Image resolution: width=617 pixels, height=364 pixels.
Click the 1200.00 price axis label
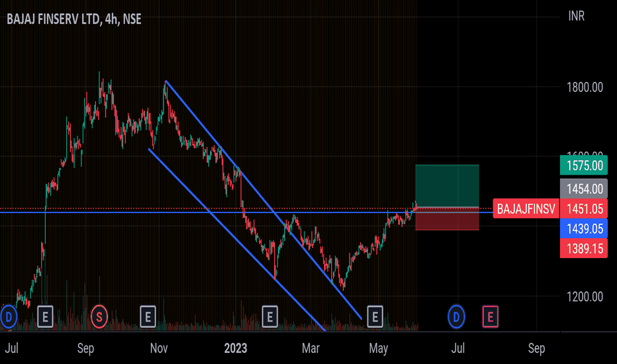click(585, 296)
